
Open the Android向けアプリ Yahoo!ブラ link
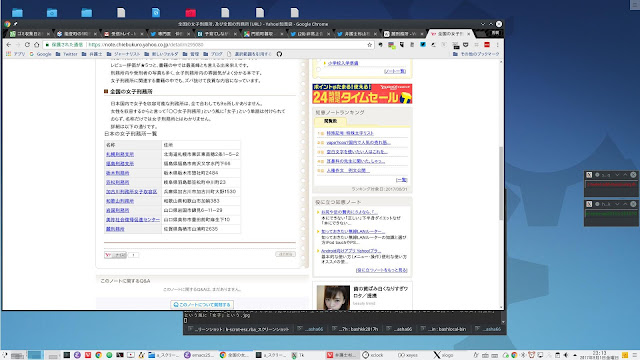click(x=351, y=251)
